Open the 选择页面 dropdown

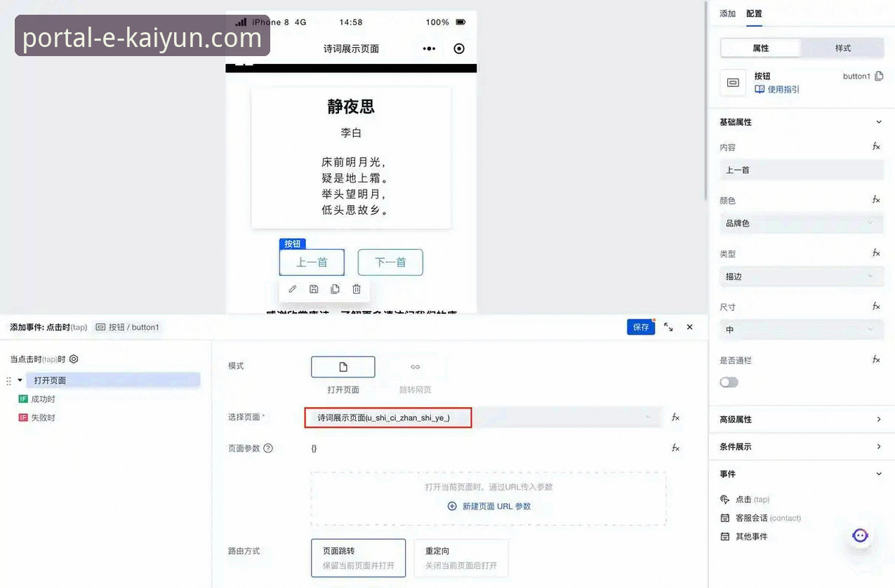point(483,417)
